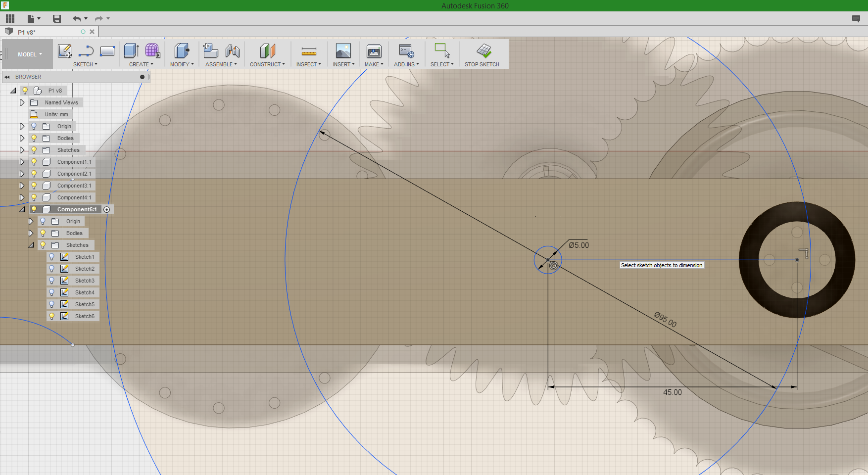Click the Units: mm document icon
This screenshot has width=868, height=475.
[x=34, y=114]
